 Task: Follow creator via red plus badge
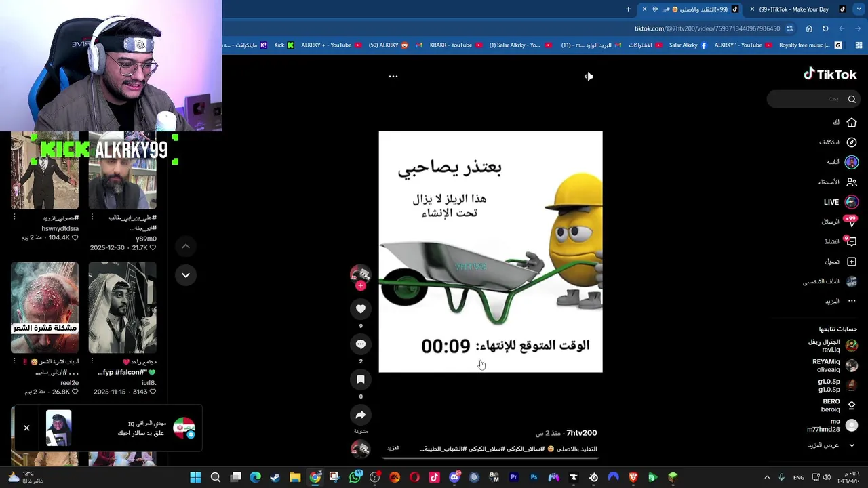point(361,286)
